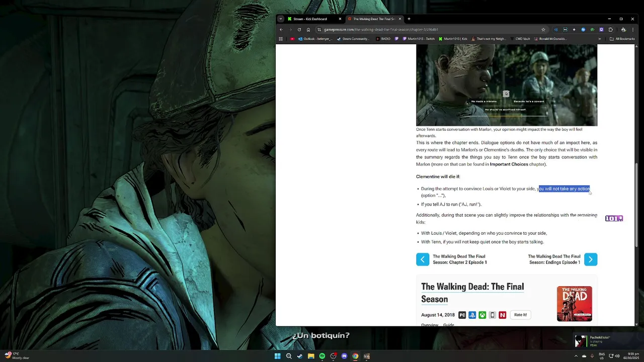Open the ENG US language switcher

(601, 356)
